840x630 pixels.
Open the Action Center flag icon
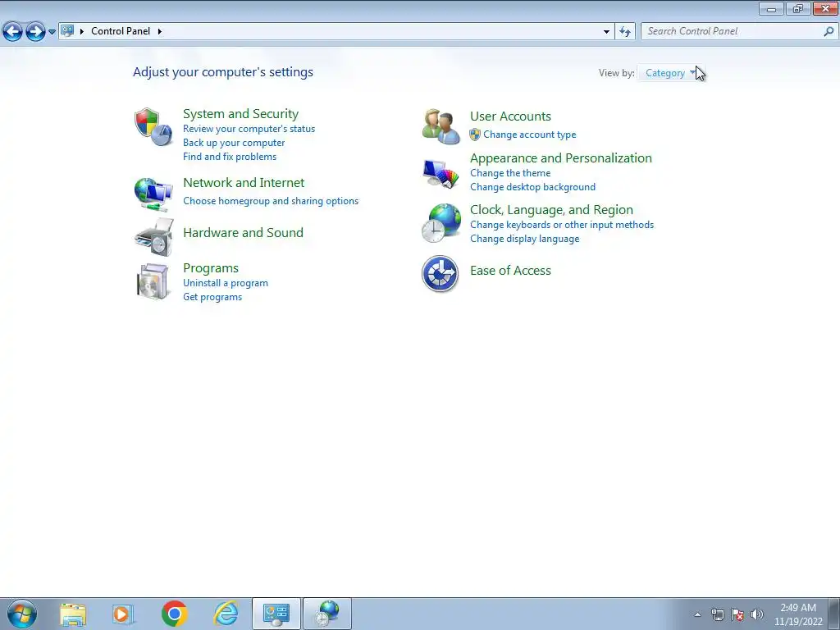[x=737, y=614]
